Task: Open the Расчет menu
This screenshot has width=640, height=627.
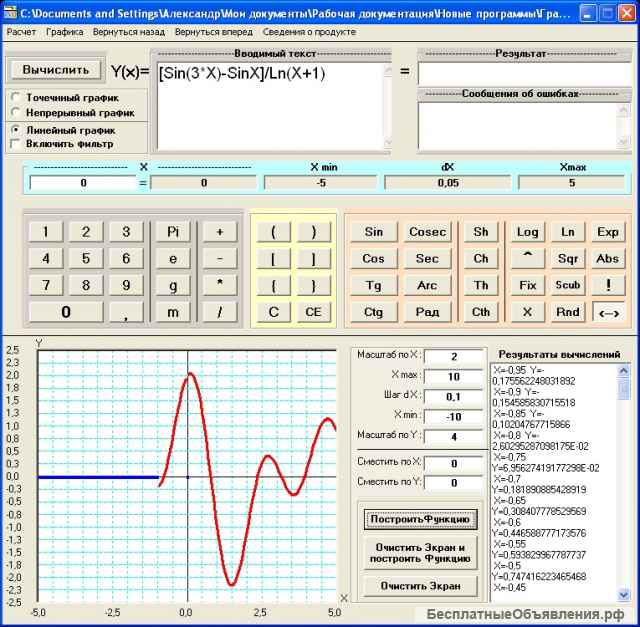Action: click(21, 32)
